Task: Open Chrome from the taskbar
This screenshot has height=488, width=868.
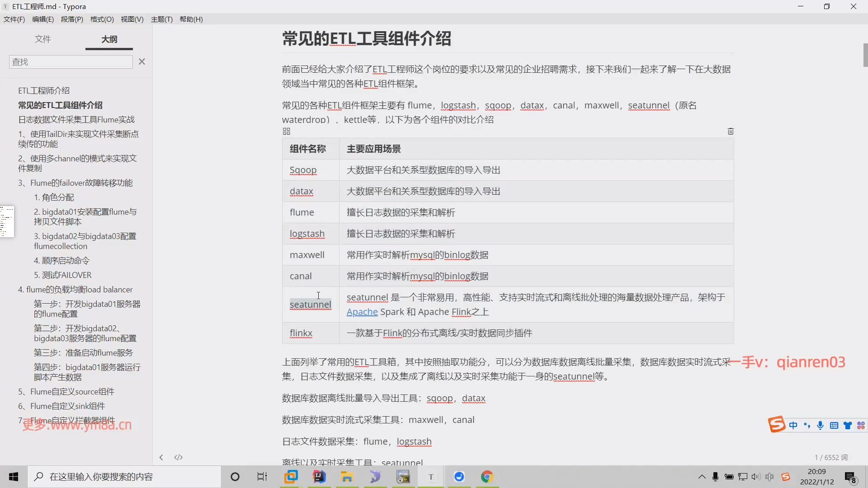Action: (x=487, y=477)
